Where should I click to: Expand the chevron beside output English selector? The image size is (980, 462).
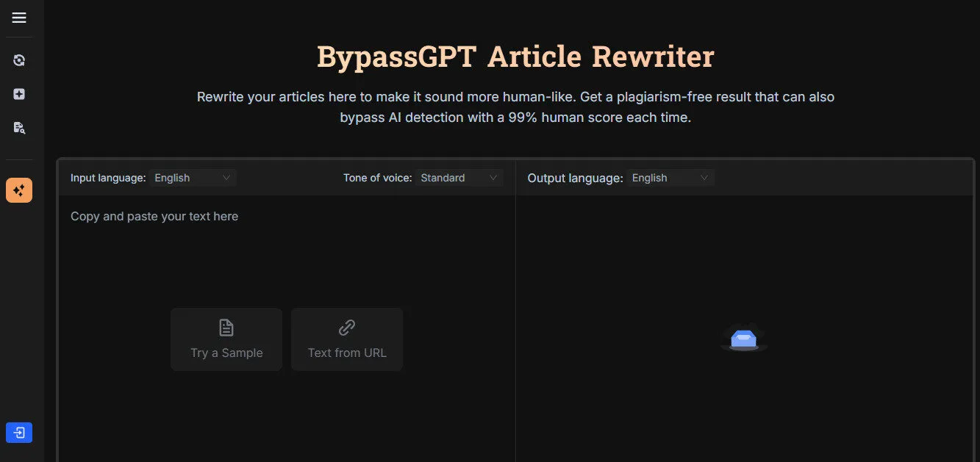click(704, 177)
